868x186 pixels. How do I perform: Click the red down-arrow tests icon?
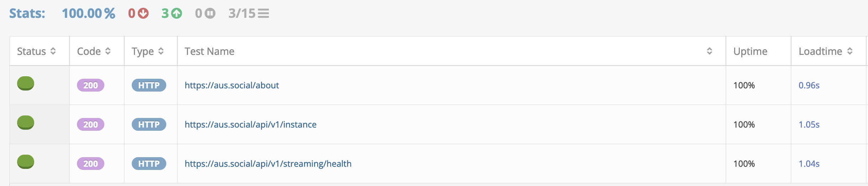tap(143, 14)
